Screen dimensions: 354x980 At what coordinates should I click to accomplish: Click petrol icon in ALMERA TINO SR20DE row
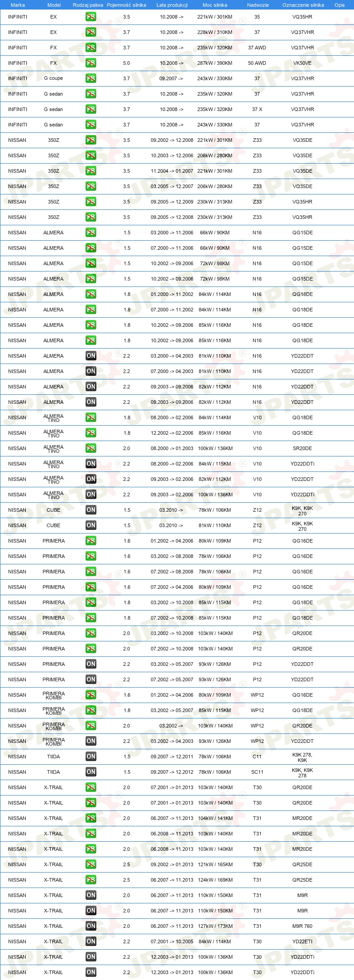pos(91,448)
